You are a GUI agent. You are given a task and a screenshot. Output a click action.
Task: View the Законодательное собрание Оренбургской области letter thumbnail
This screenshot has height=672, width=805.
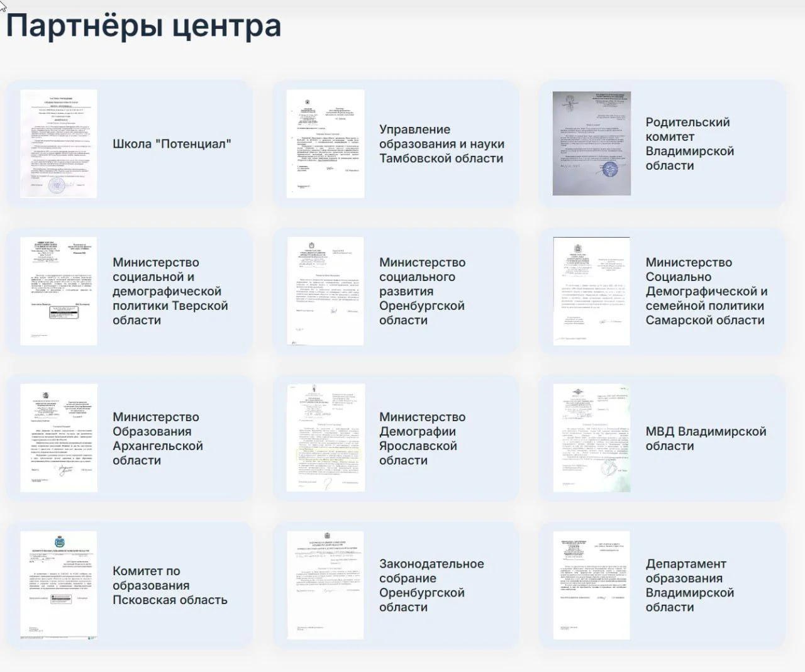[x=325, y=585]
